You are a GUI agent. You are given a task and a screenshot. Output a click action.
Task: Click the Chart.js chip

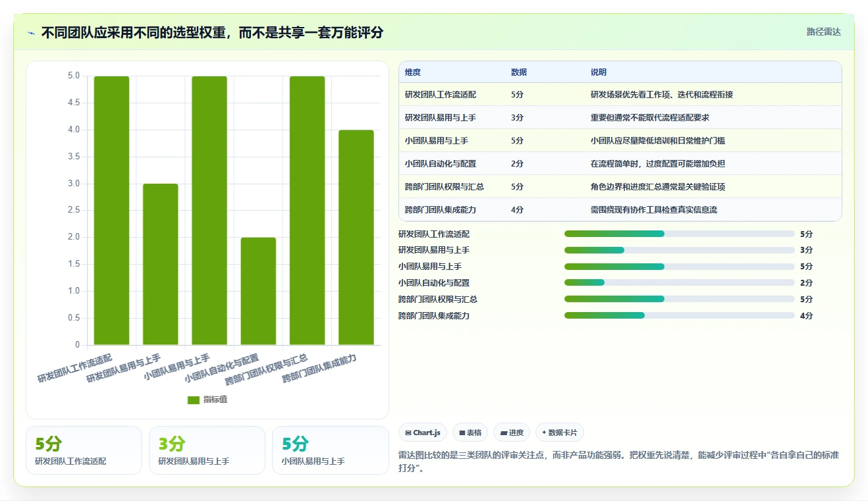tap(423, 433)
